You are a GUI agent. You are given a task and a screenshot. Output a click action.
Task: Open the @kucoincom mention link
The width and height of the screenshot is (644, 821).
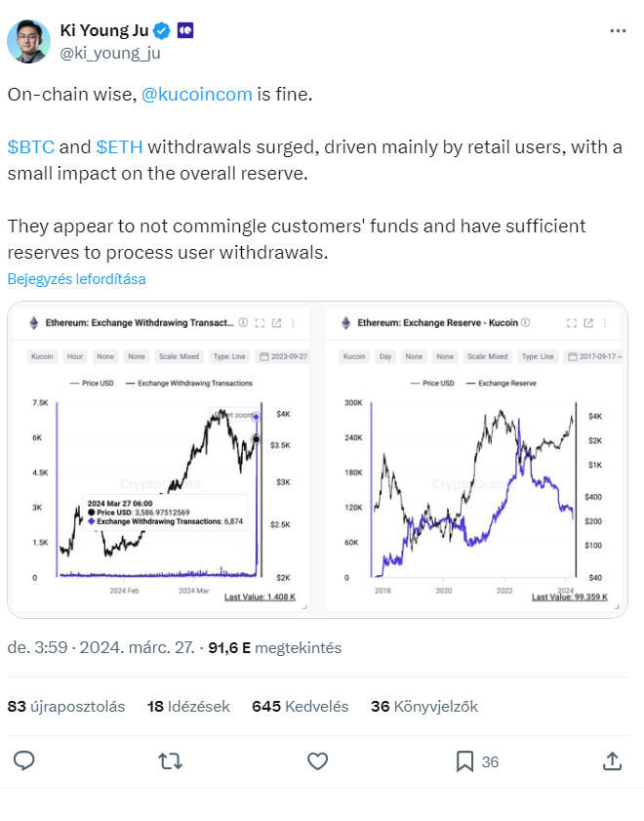[x=197, y=95]
